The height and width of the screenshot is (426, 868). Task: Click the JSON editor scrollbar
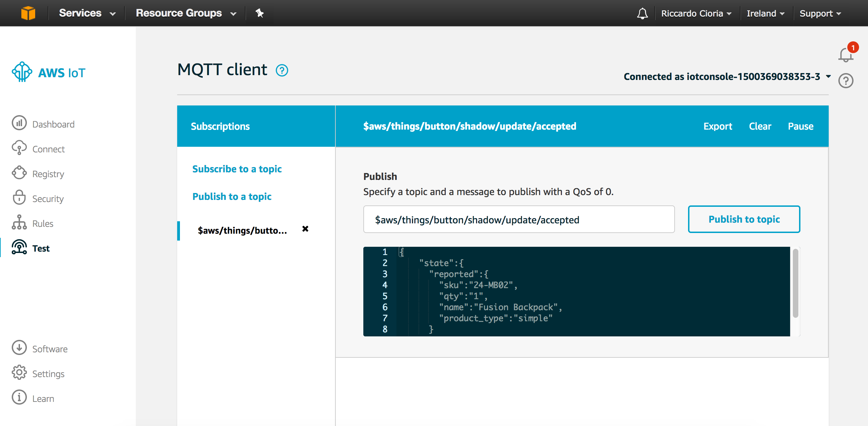point(795,283)
